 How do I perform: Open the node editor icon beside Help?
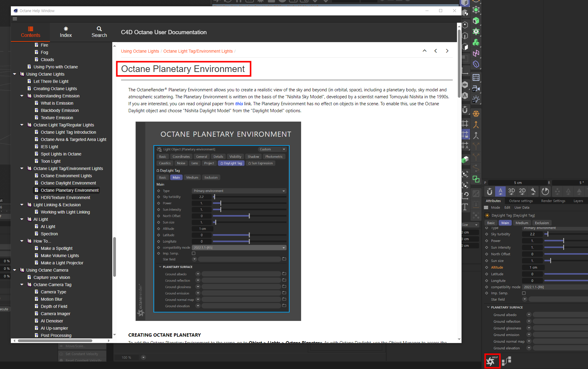coord(507,361)
